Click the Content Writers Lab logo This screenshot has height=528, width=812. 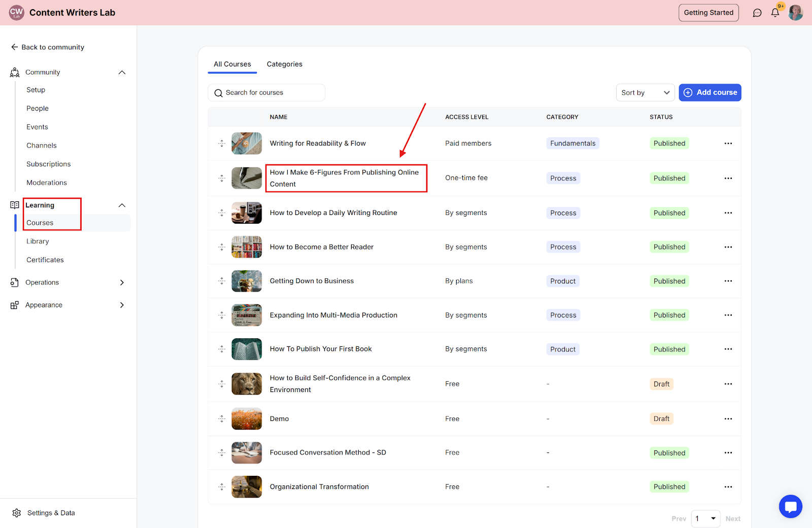17,13
